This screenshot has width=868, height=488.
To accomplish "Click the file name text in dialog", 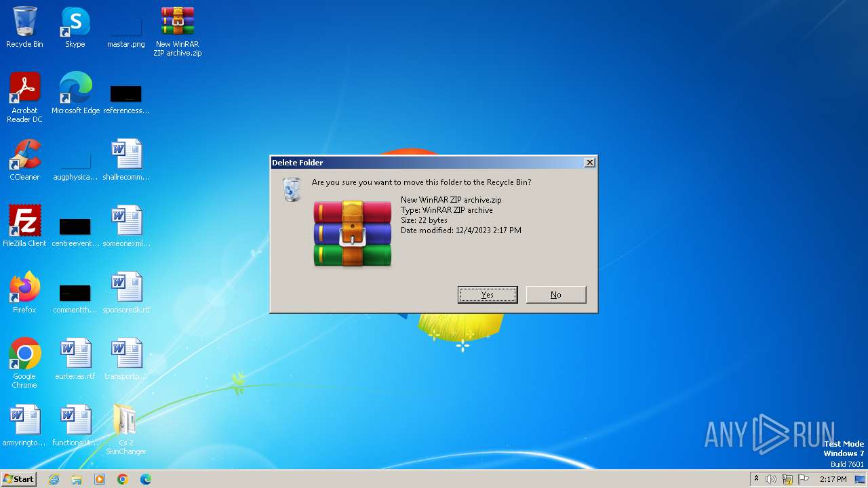I will (x=451, y=200).
